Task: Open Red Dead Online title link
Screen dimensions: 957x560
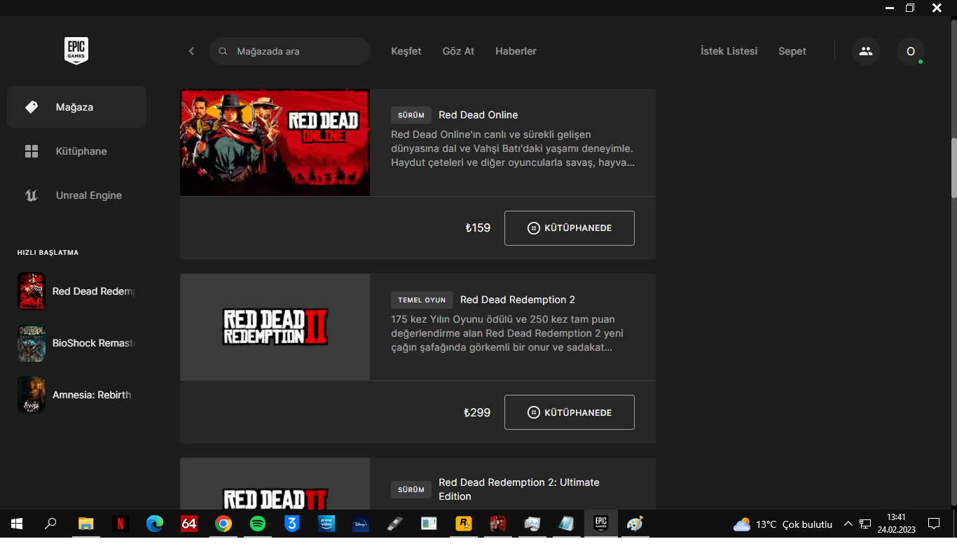Action: [x=478, y=115]
